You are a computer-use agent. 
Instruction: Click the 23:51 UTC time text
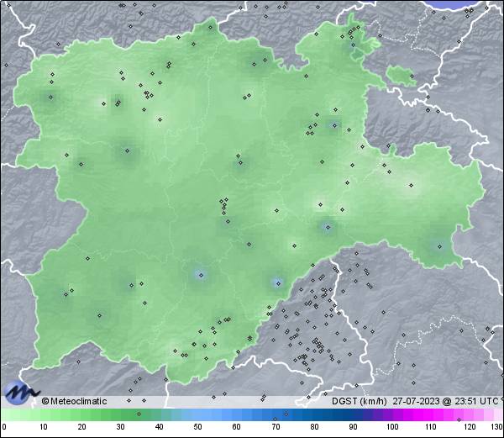(475, 401)
